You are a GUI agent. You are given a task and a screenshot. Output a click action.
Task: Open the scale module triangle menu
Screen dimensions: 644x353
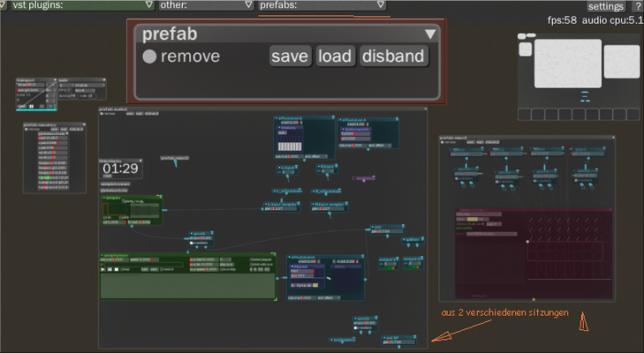point(104,80)
